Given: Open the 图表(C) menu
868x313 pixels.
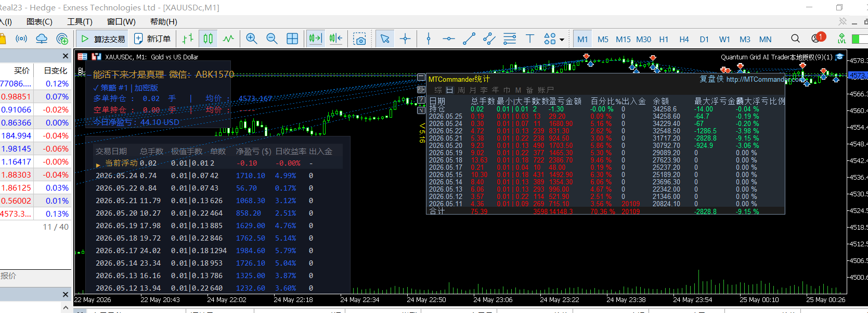Looking at the screenshot, I should coord(40,21).
